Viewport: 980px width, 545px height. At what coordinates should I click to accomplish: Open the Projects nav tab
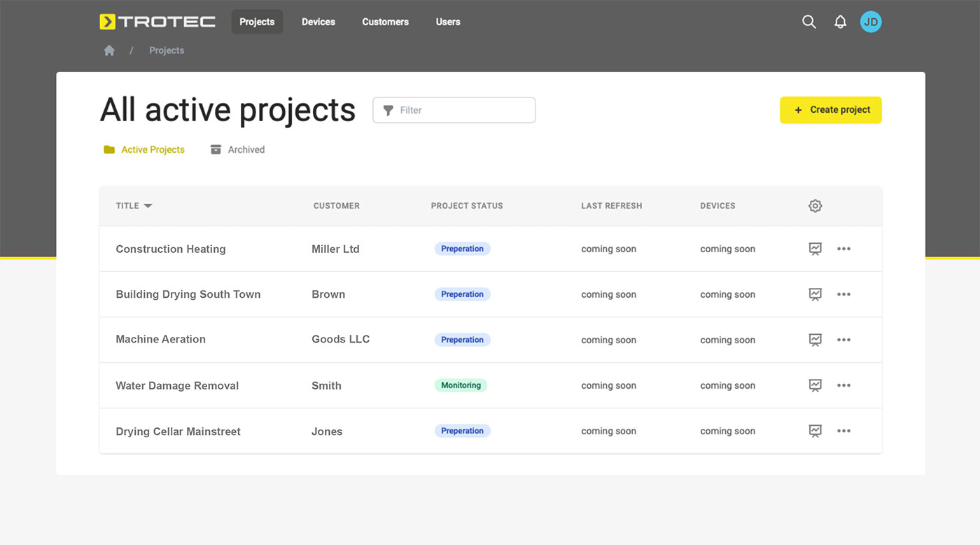[x=257, y=22]
